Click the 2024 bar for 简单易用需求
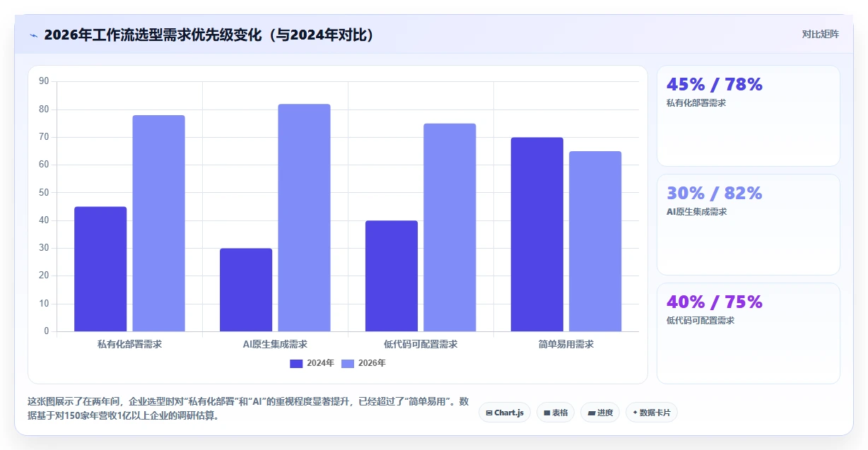 point(537,235)
